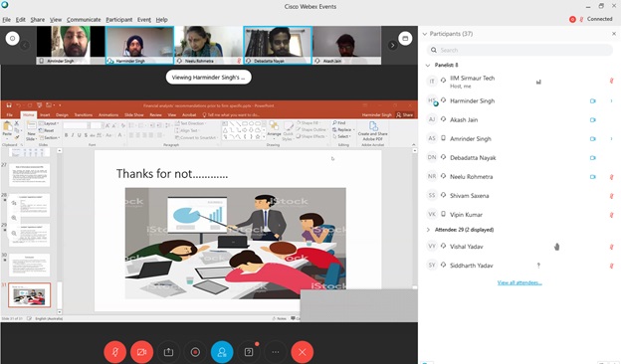Screen dimensions: 621x364
Task: Show previous video thumbnails with left arrow
Action: tap(25, 45)
